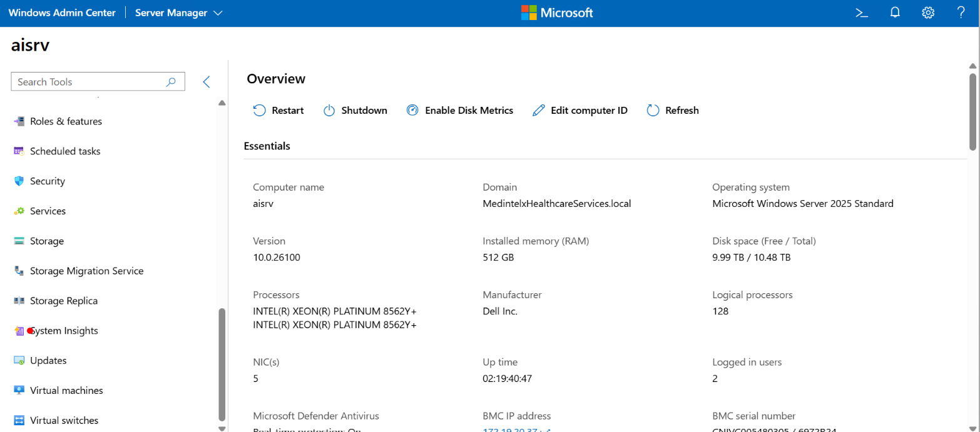Select disk space value 9.99 TB / 10.48 TB
The image size is (980, 432).
point(751,258)
